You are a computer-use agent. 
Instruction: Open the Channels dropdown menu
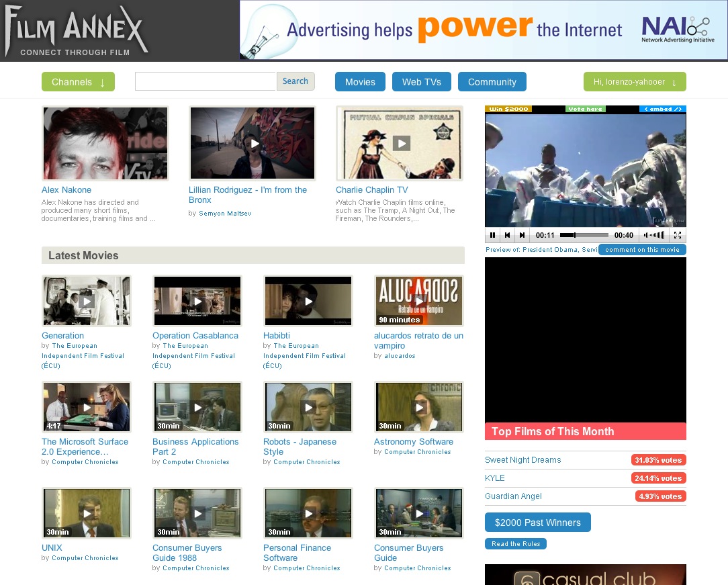click(78, 82)
